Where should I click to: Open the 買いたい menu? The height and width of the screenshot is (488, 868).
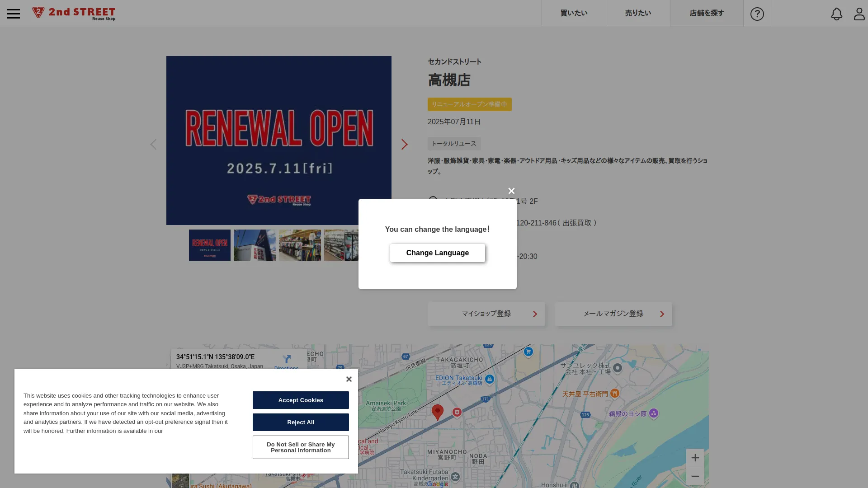(574, 14)
